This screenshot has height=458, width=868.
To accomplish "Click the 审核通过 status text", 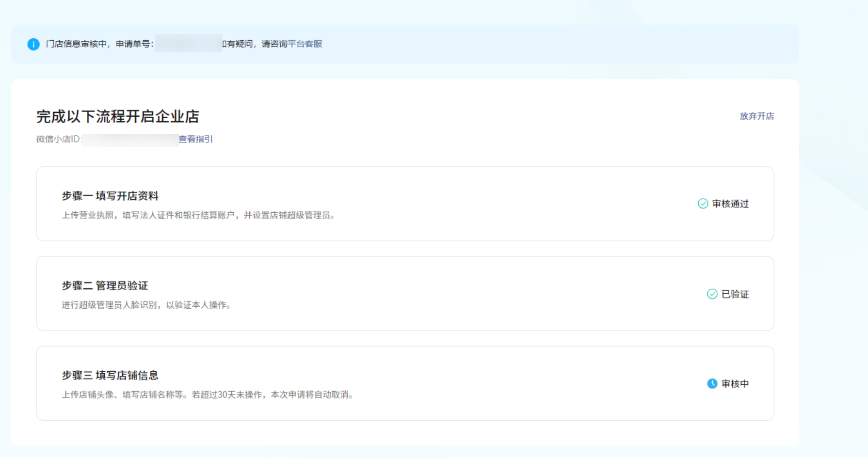I will [730, 204].
